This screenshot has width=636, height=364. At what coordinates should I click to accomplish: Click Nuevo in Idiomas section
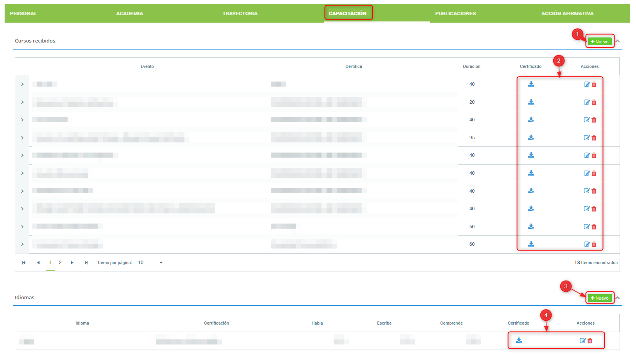[600, 298]
